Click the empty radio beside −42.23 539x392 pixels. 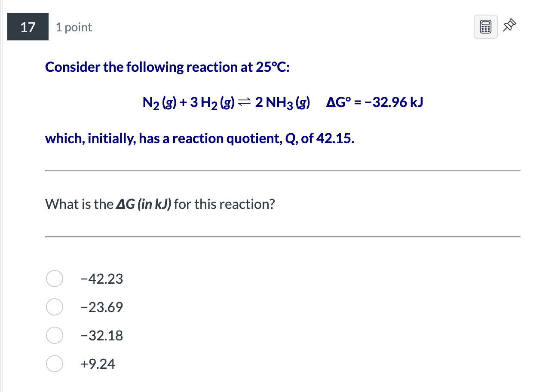coord(55,279)
